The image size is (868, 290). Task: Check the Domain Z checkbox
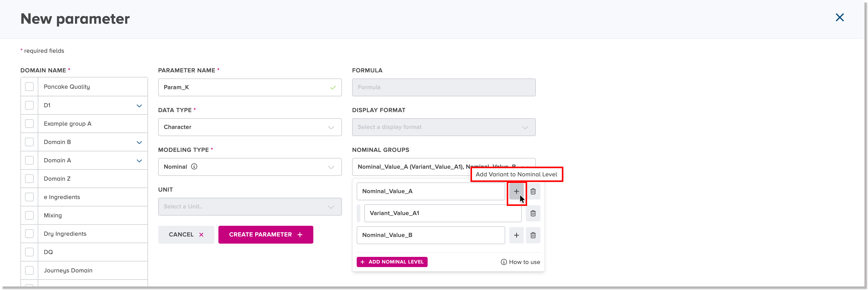click(29, 179)
